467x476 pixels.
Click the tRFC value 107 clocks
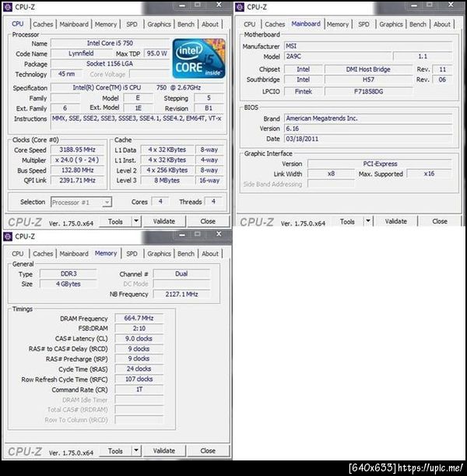pyautogui.click(x=139, y=379)
